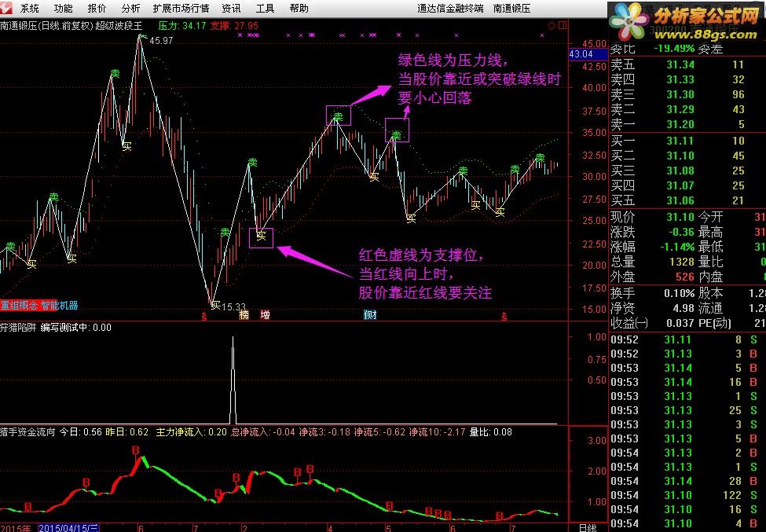The image size is (766, 532).
Task: Click the 支撑: 27.95 value
Action: click(234, 25)
